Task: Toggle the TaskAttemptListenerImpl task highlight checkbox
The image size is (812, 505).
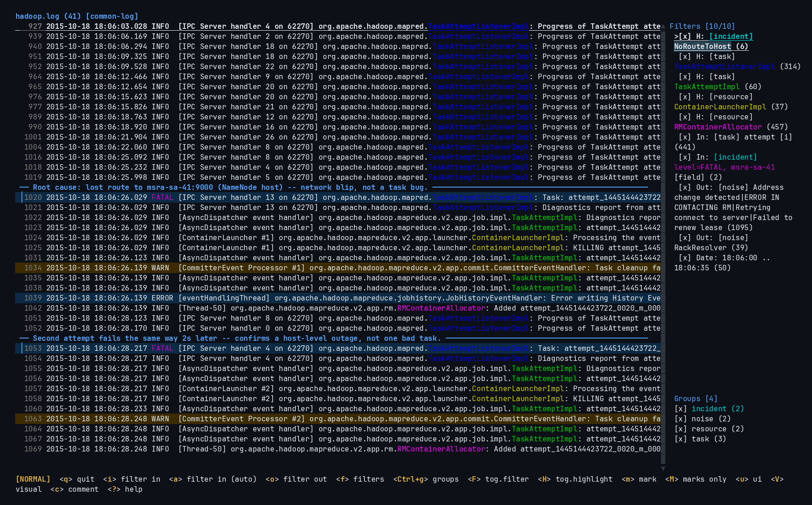Action: point(685,57)
